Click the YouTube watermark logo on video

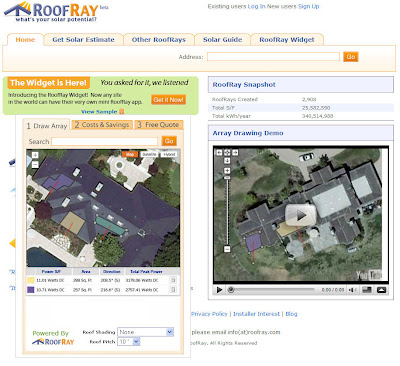368,275
